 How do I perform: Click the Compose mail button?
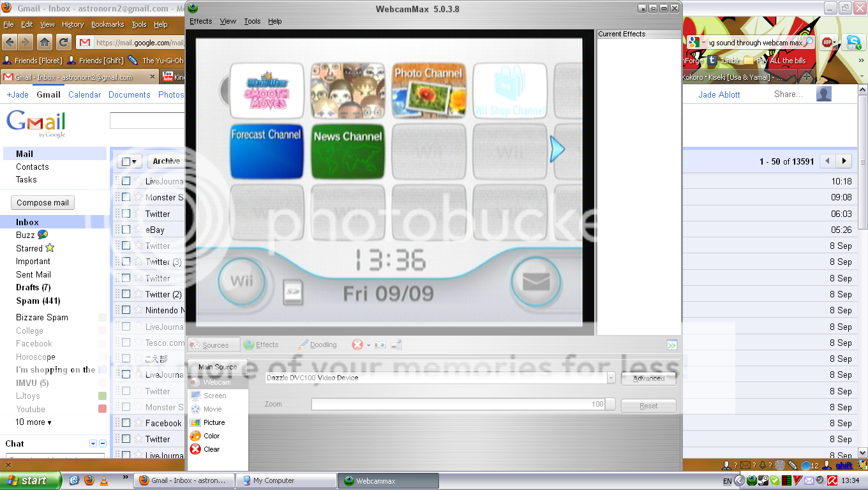click(x=43, y=203)
